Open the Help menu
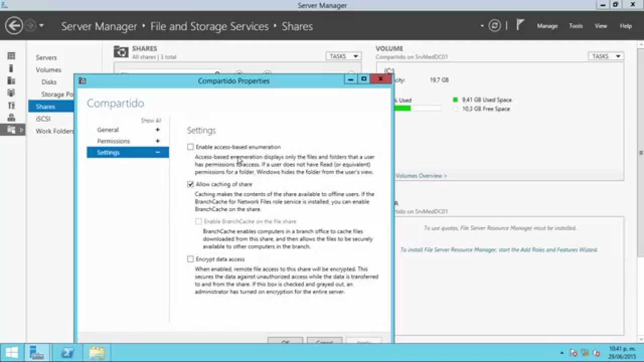Screen dimensions: 644x362 point(625,26)
